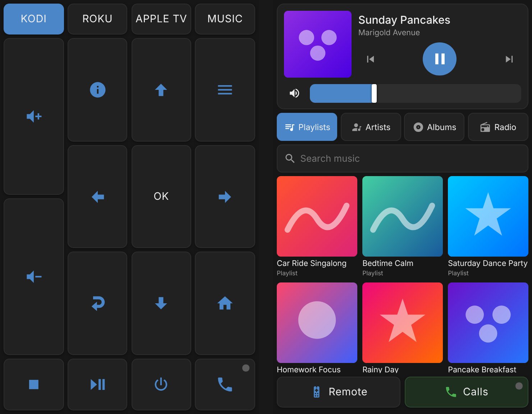The image size is (532, 414).
Task: Power off the device with the power icon
Action: (161, 385)
